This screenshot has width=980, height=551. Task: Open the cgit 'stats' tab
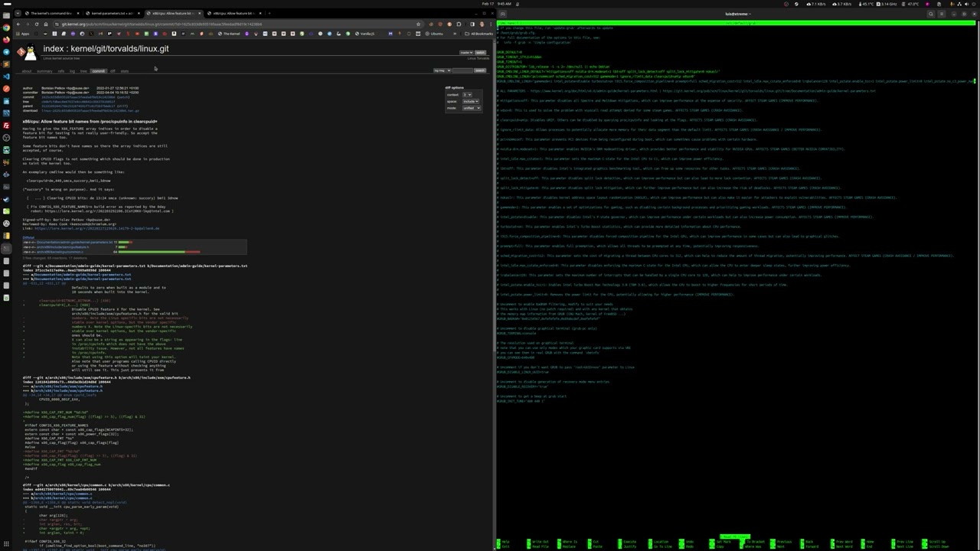click(x=125, y=71)
